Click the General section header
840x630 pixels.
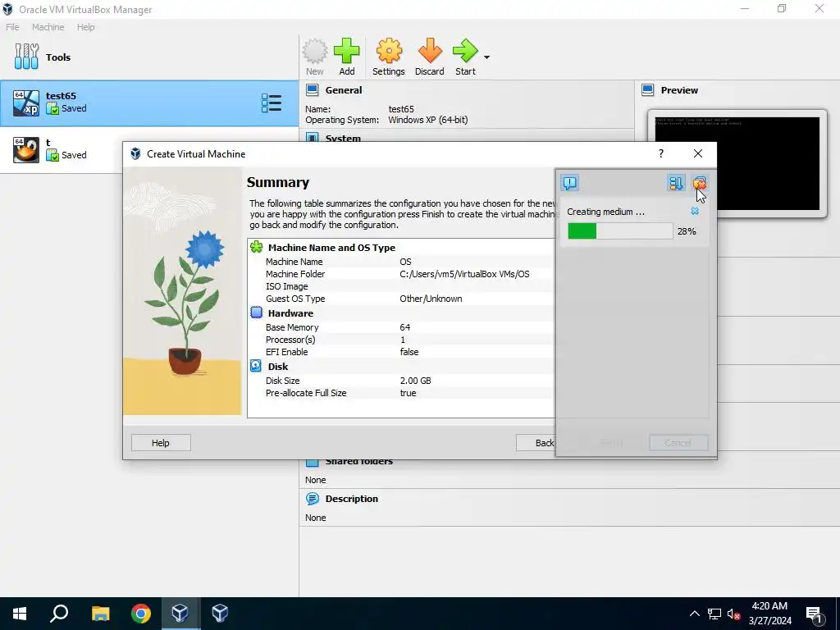click(x=344, y=90)
